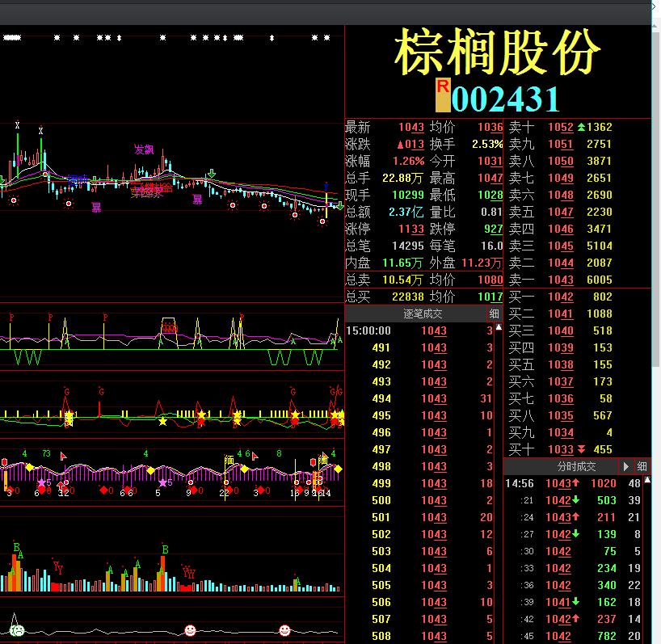The image size is (661, 644).
Task: Click the 跌停 limit-down price 927
Action: pyautogui.click(x=493, y=229)
